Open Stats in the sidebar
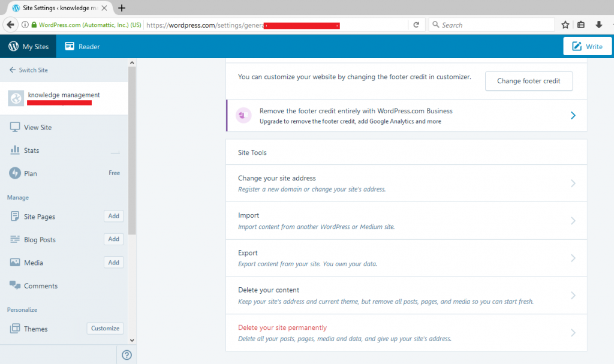 click(x=64, y=150)
